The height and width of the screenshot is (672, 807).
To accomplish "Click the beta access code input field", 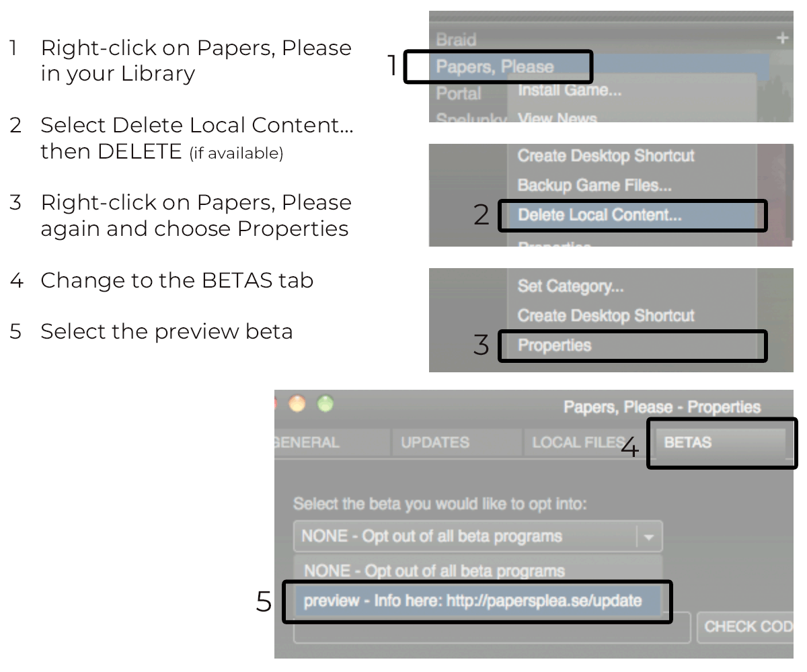I will click(491, 628).
